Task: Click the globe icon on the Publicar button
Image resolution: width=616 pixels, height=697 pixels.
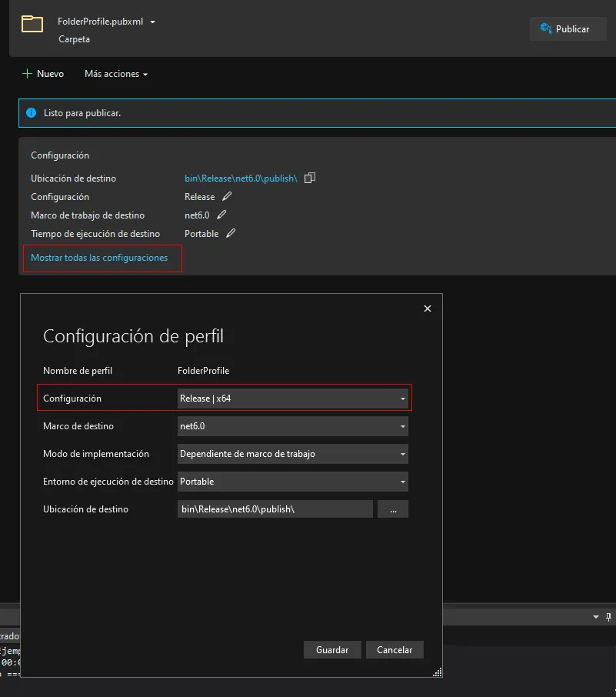Action: [547, 28]
